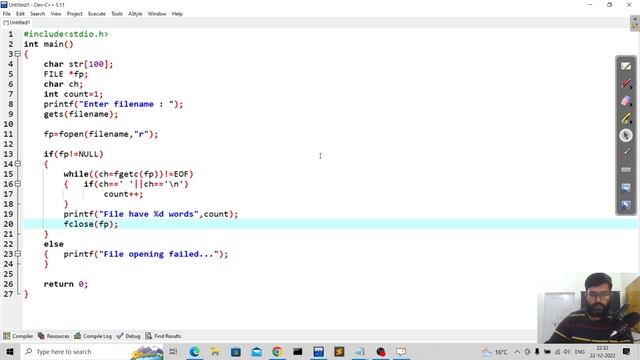The image size is (640, 360).
Task: Switch to the Debug bottom tab
Action: pos(129,336)
